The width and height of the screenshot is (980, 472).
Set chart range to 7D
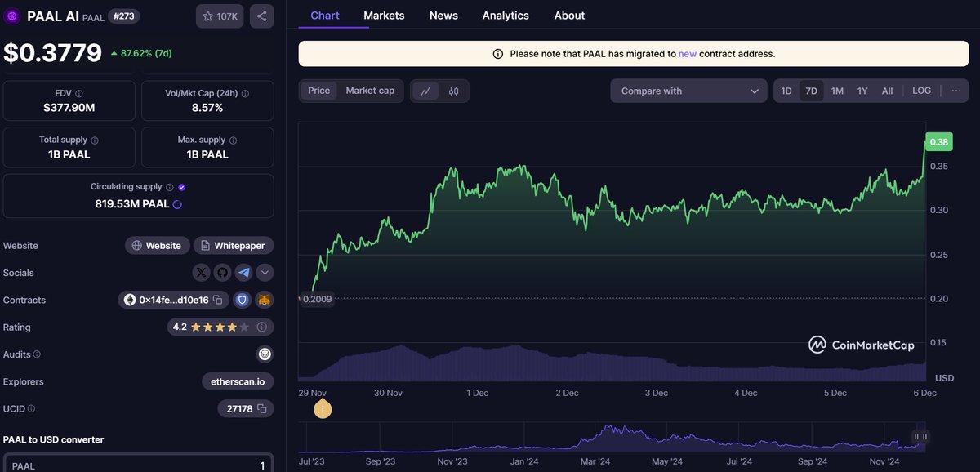(x=811, y=91)
